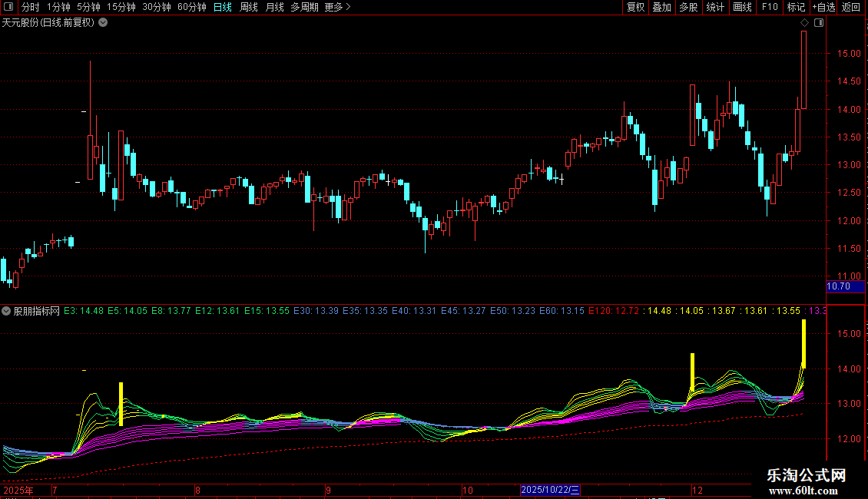This screenshot has width=868, height=499.
Task: Open F10 company info
Action: pyautogui.click(x=770, y=7)
